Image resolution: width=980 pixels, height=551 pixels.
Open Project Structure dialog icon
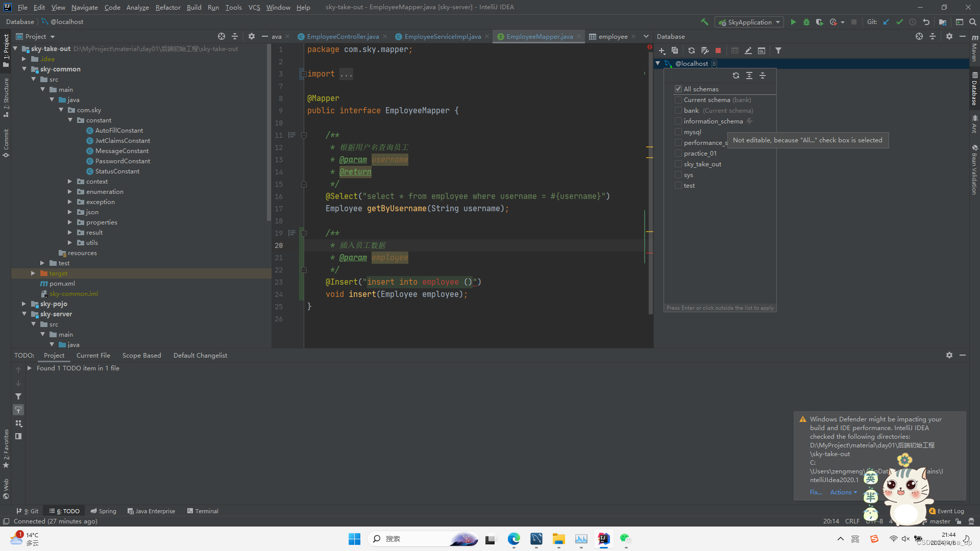(x=943, y=22)
